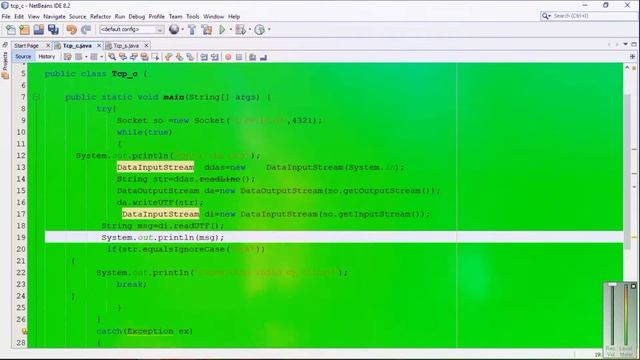
Task: Click the Open Project toolbar icon
Action: [x=39, y=29]
